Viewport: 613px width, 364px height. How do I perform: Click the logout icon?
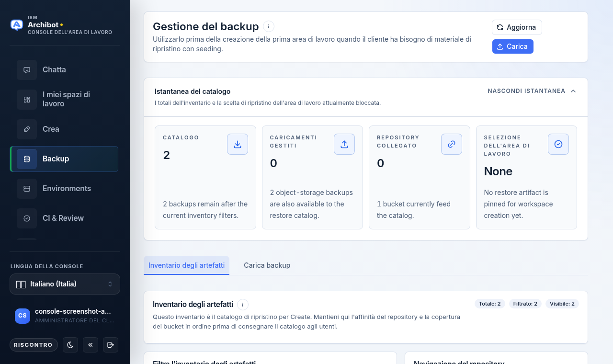tap(111, 345)
